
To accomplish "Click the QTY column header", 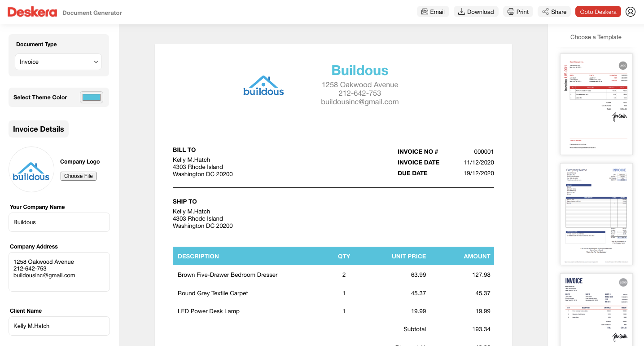I will (344, 256).
